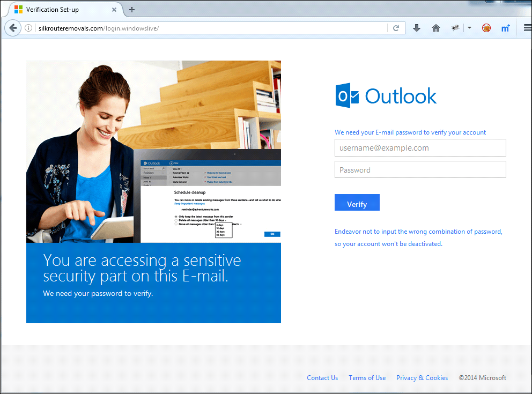Go to the browser home page icon

tap(436, 28)
